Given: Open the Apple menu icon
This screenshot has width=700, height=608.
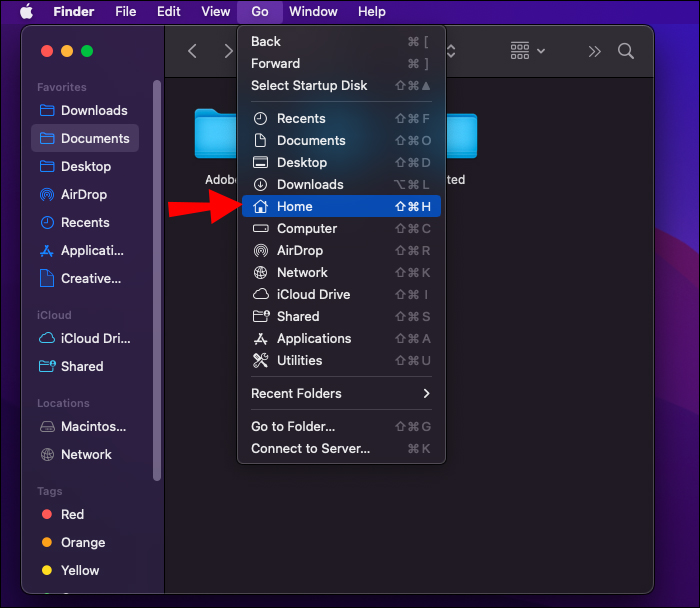Looking at the screenshot, I should (x=26, y=12).
